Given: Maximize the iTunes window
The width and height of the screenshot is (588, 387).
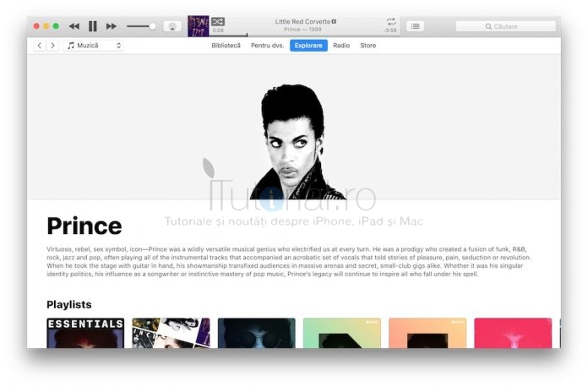Looking at the screenshot, I should coord(56,26).
